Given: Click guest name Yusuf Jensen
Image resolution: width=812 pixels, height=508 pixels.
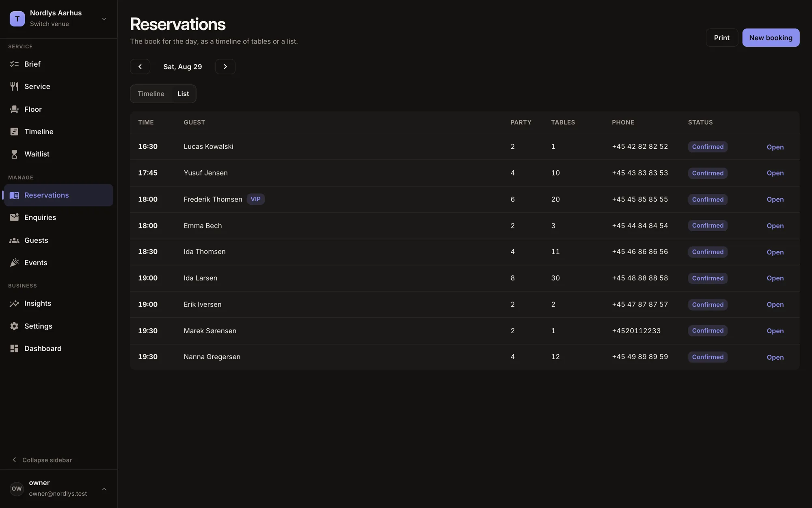Looking at the screenshot, I should pyautogui.click(x=205, y=173).
